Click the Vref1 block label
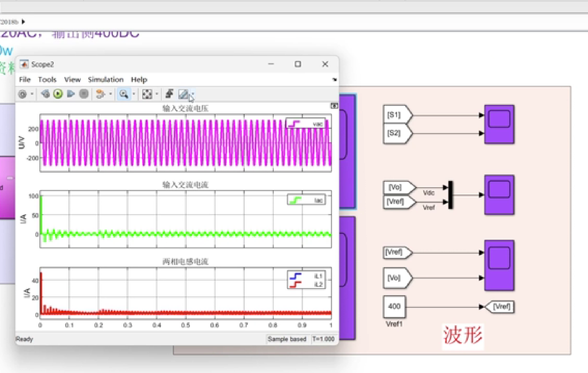The image size is (588, 373). (394, 324)
